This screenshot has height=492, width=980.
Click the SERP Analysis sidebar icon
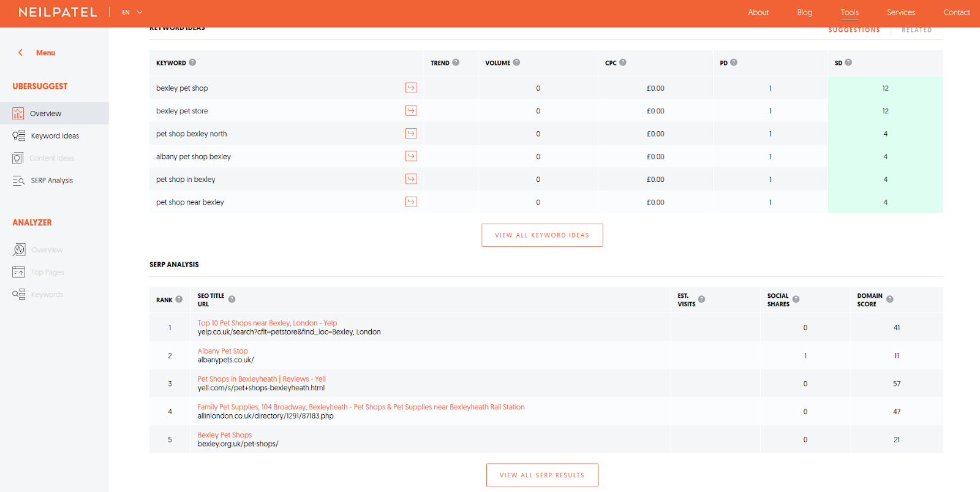coord(18,181)
